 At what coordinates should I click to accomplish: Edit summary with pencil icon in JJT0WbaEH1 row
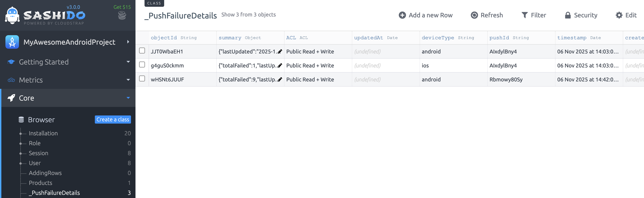point(280,52)
